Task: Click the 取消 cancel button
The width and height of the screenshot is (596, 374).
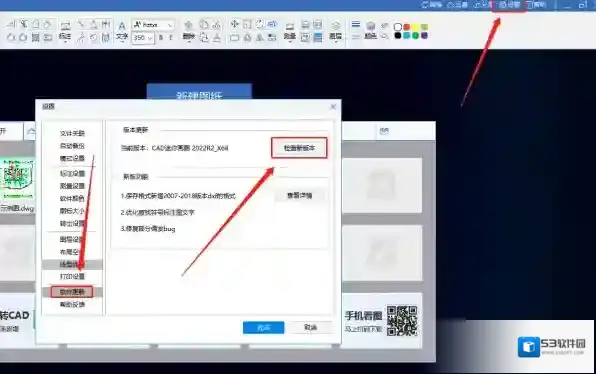Action: (311, 327)
